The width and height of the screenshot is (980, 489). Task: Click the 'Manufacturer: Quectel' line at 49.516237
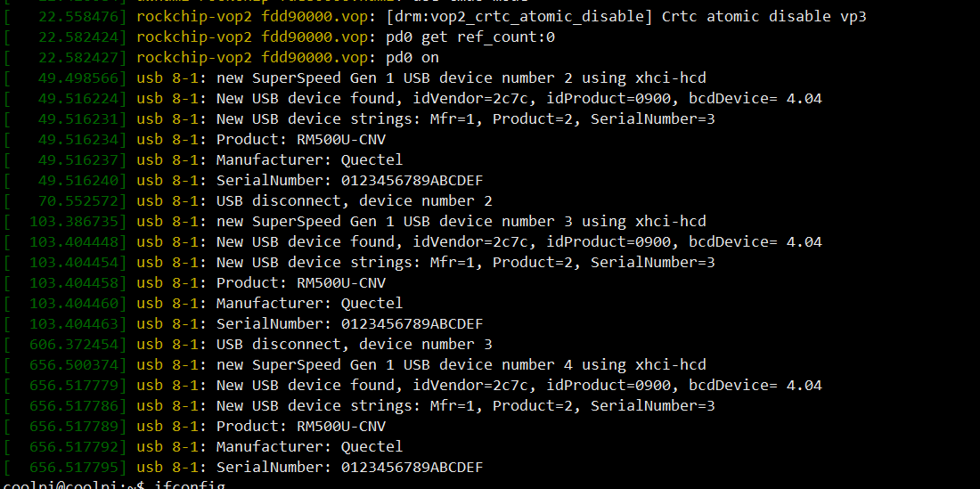point(203,160)
